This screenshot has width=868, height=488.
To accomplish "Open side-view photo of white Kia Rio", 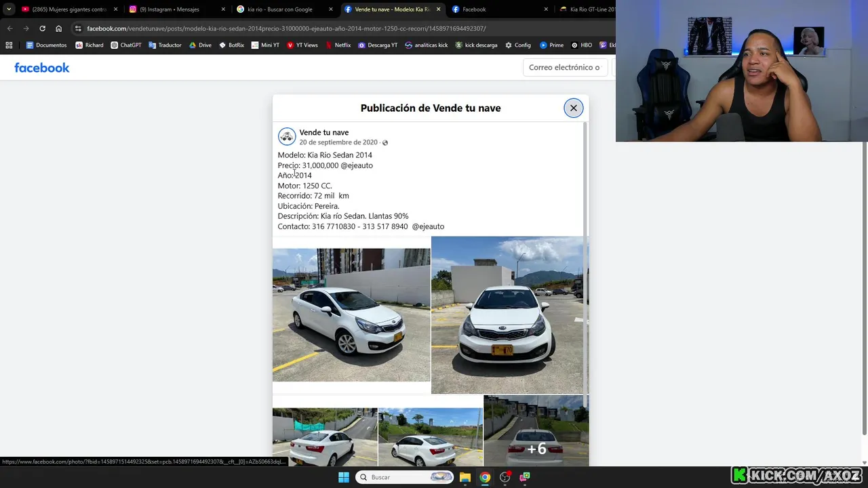I will coord(351,315).
